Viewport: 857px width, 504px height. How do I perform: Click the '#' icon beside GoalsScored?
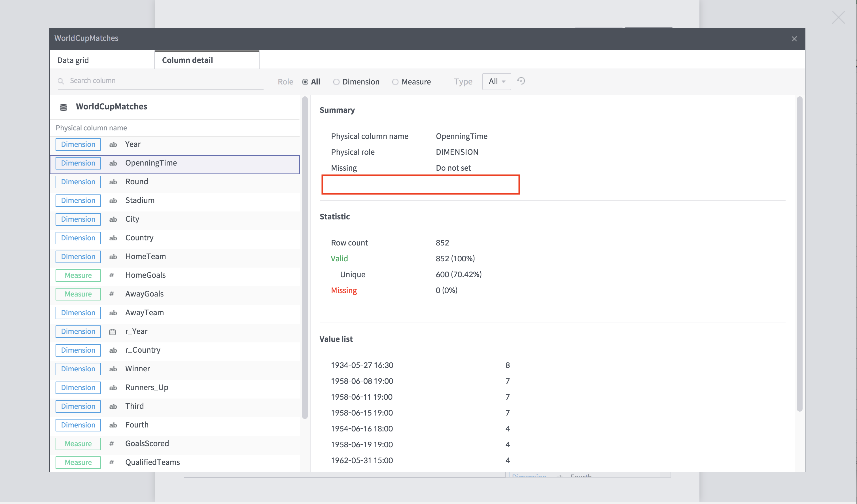[x=112, y=443]
